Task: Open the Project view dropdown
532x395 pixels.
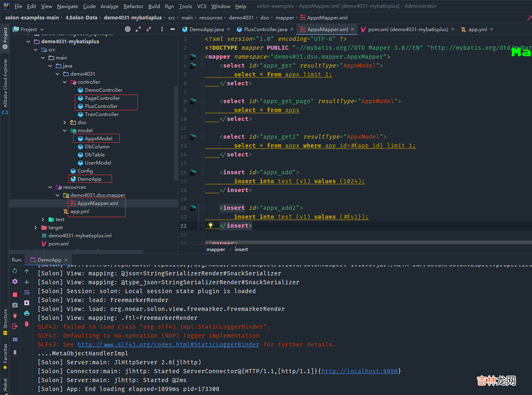Action: (42, 30)
